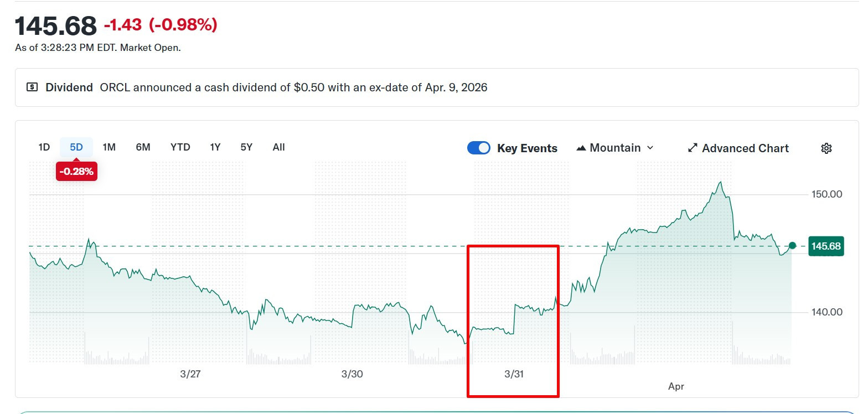The width and height of the screenshot is (868, 414).
Task: Click the dividend dollar icon
Action: (x=33, y=87)
